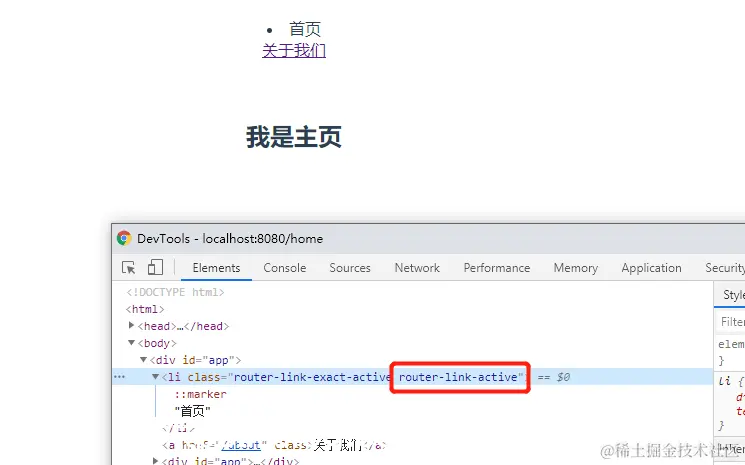The width and height of the screenshot is (745, 465).
Task: Open the Console tab
Action: (285, 268)
